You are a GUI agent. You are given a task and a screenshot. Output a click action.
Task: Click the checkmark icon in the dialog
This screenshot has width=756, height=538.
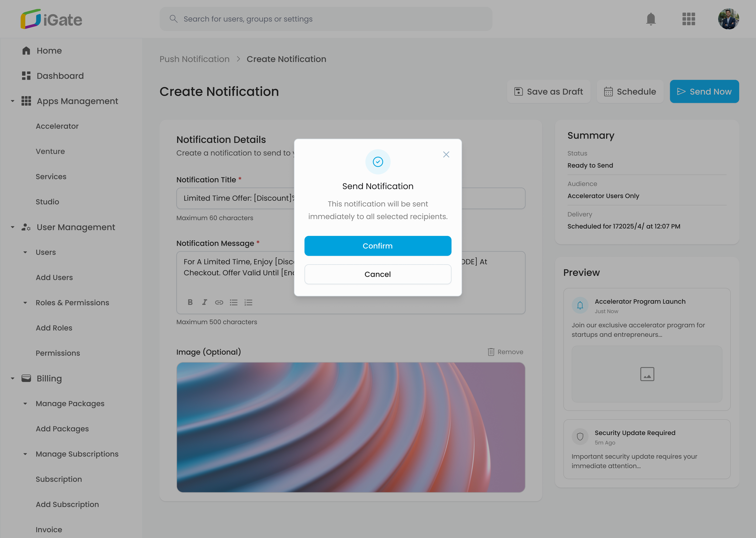pyautogui.click(x=378, y=162)
